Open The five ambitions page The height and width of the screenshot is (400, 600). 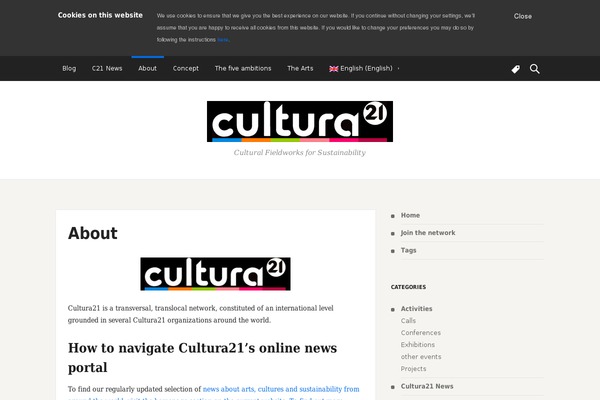click(x=243, y=69)
